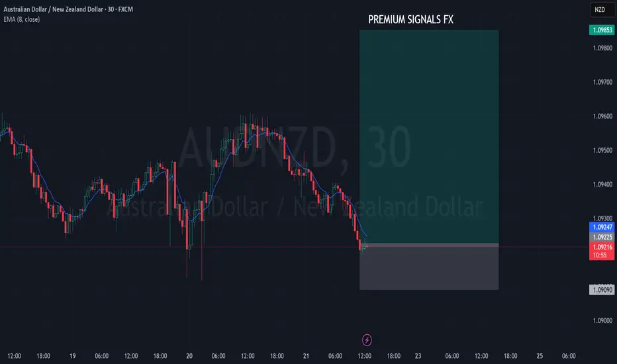Click the 23 date on time axis
Image resolution: width=617 pixels, height=364 pixels.
click(x=418, y=356)
